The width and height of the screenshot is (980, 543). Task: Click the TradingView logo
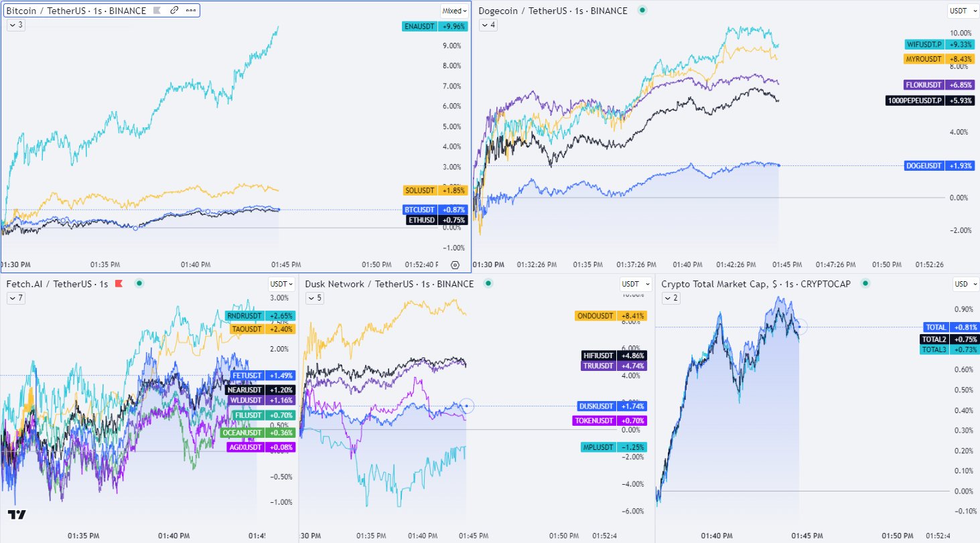17,514
